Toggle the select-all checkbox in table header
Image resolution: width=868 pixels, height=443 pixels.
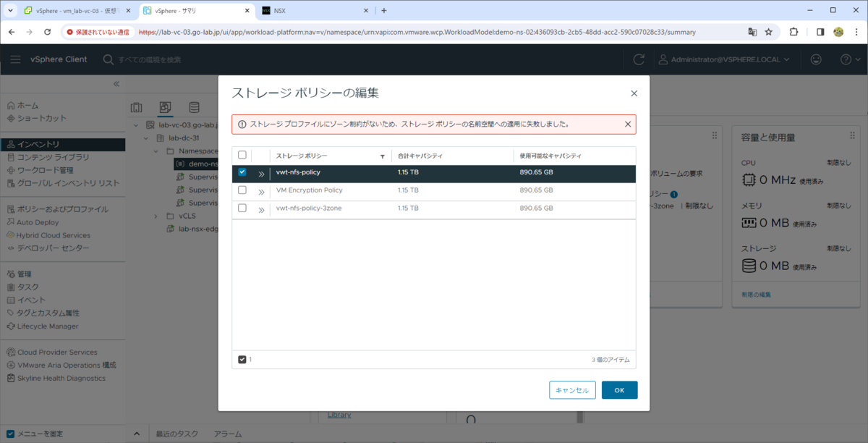(x=242, y=155)
